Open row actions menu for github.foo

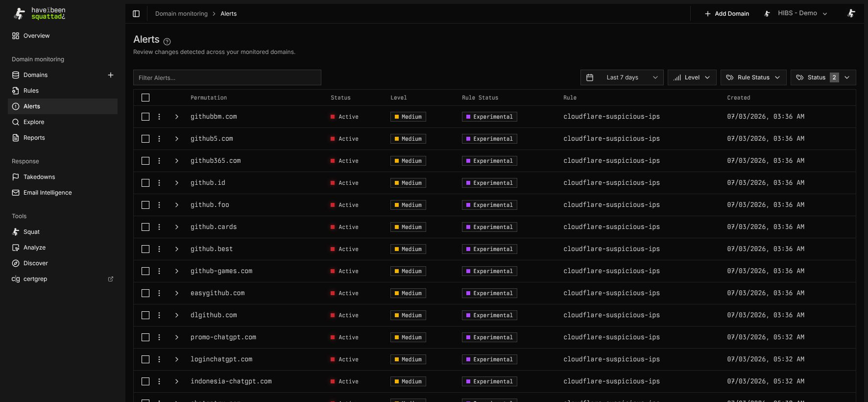[159, 205]
